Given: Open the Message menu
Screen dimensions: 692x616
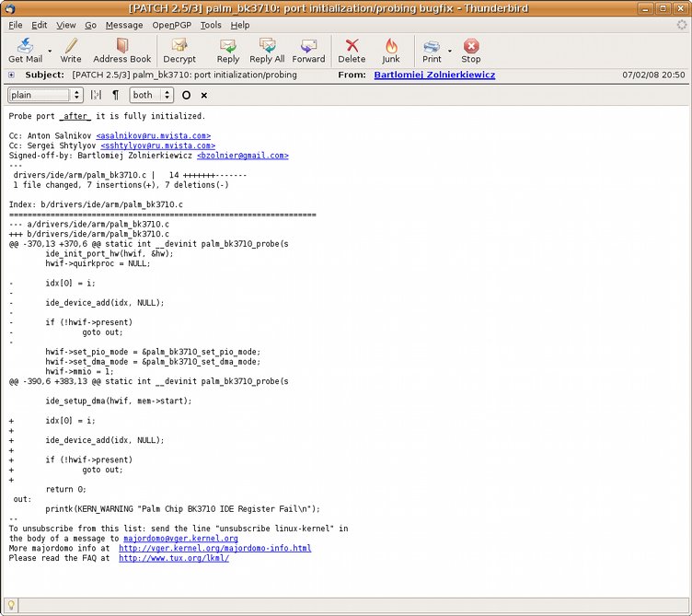Looking at the screenshot, I should (x=124, y=25).
